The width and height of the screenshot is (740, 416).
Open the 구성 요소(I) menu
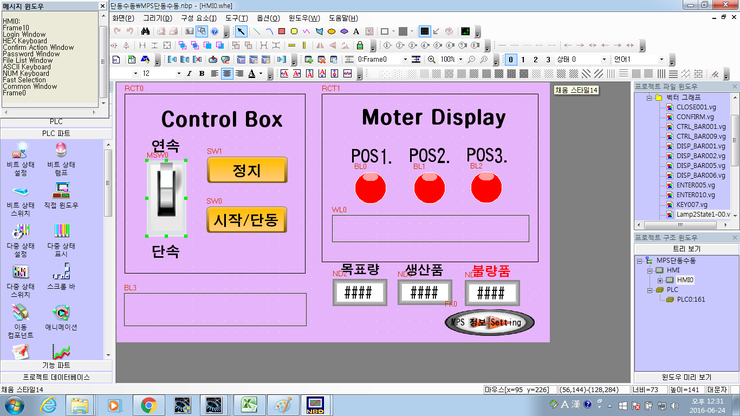point(199,18)
